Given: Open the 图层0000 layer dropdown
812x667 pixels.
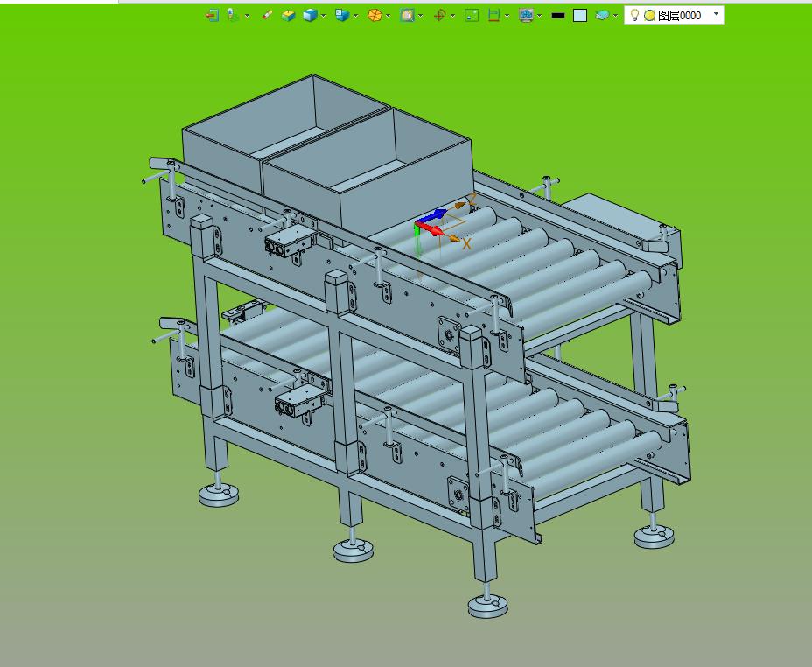Looking at the screenshot, I should click(717, 15).
